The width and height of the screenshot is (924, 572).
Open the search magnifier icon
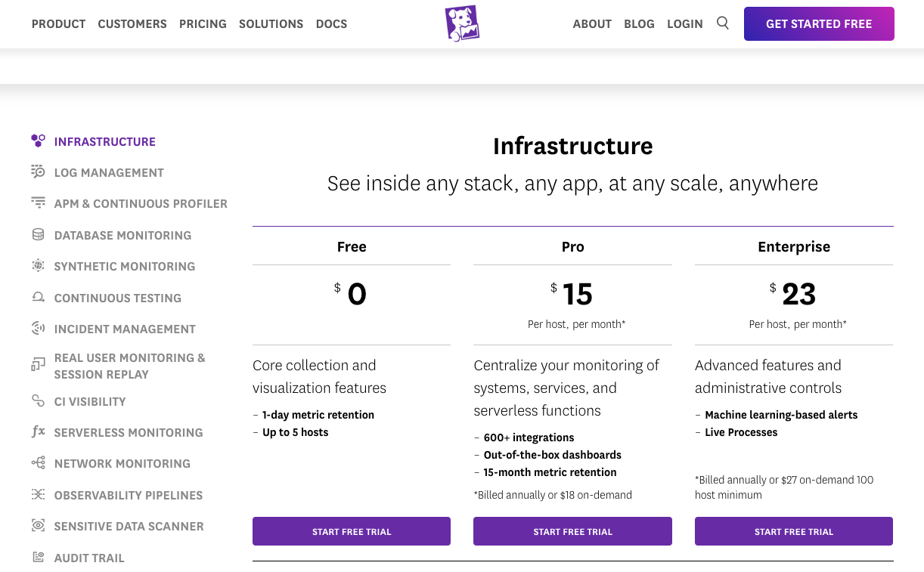tap(722, 23)
